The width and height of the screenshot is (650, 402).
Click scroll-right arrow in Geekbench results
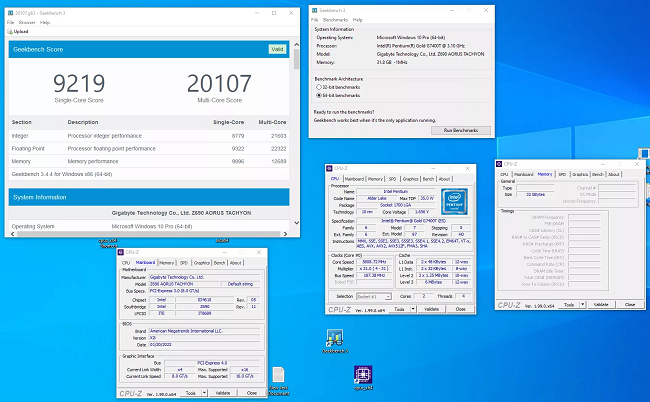285,234
